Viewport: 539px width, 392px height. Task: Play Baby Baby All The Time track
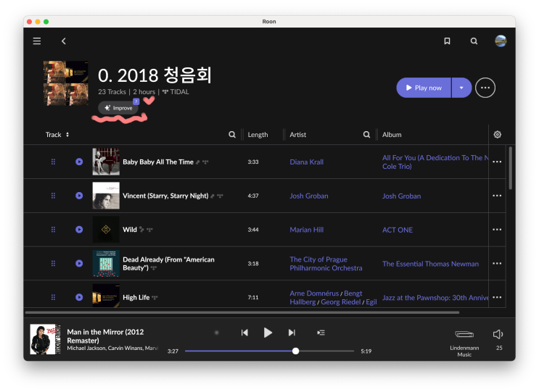79,162
